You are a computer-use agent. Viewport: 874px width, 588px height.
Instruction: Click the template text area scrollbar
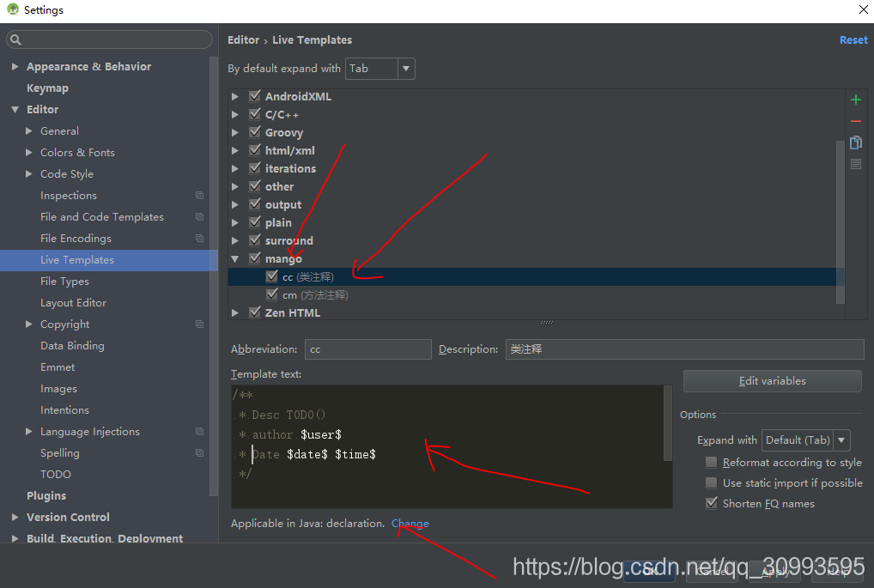pyautogui.click(x=668, y=423)
